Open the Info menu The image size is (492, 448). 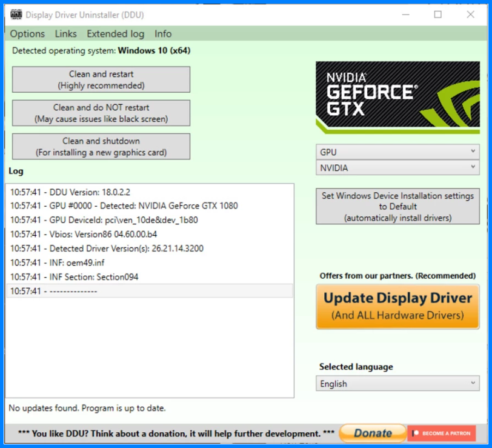(163, 34)
